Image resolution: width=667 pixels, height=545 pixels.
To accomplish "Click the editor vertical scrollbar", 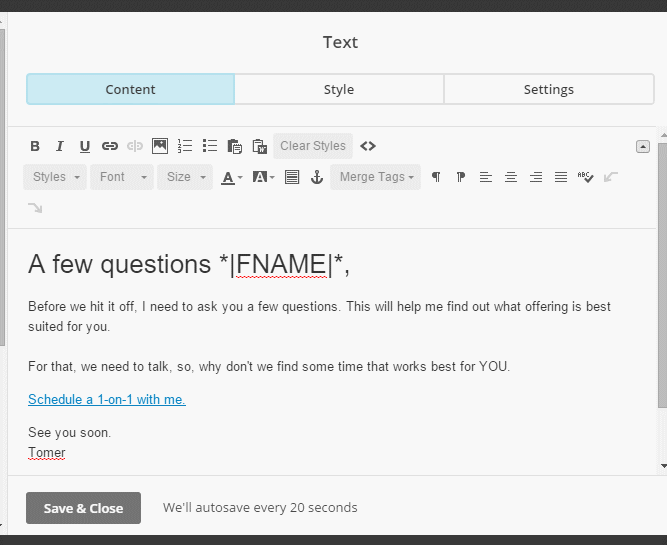I will [x=662, y=276].
